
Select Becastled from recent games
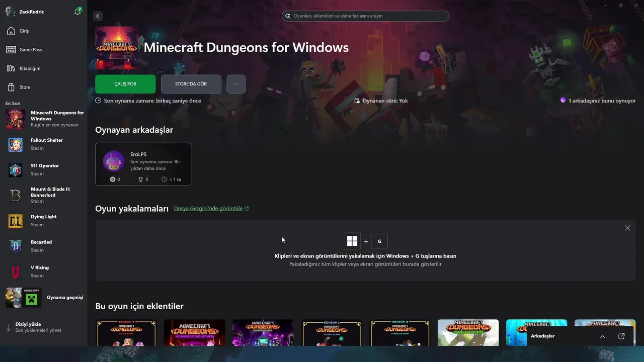coord(43,246)
